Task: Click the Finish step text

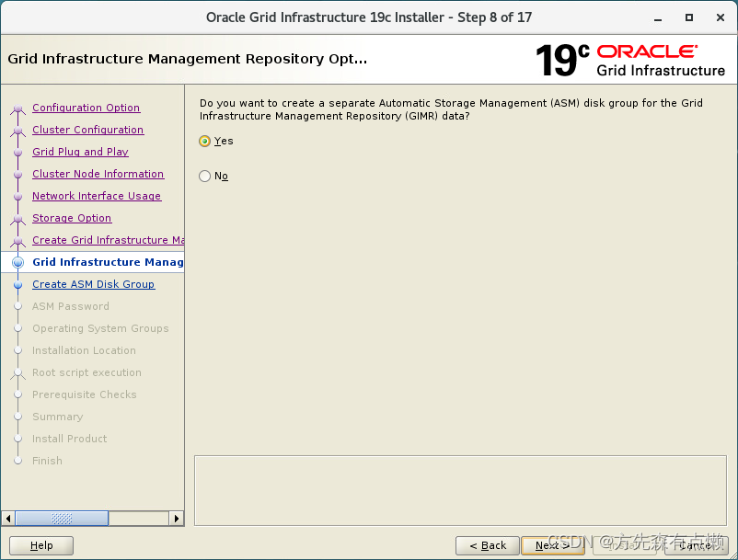Action: click(x=47, y=461)
